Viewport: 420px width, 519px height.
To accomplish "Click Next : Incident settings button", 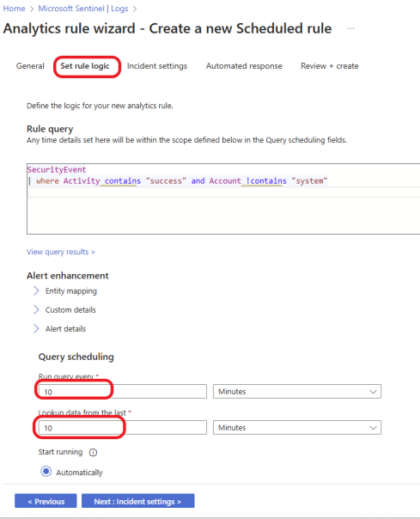I will [138, 501].
